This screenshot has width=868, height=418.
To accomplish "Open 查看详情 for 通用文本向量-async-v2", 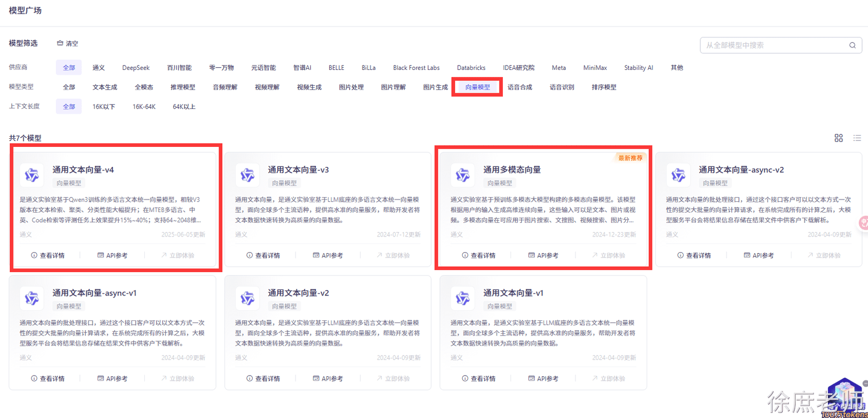I will click(x=694, y=255).
